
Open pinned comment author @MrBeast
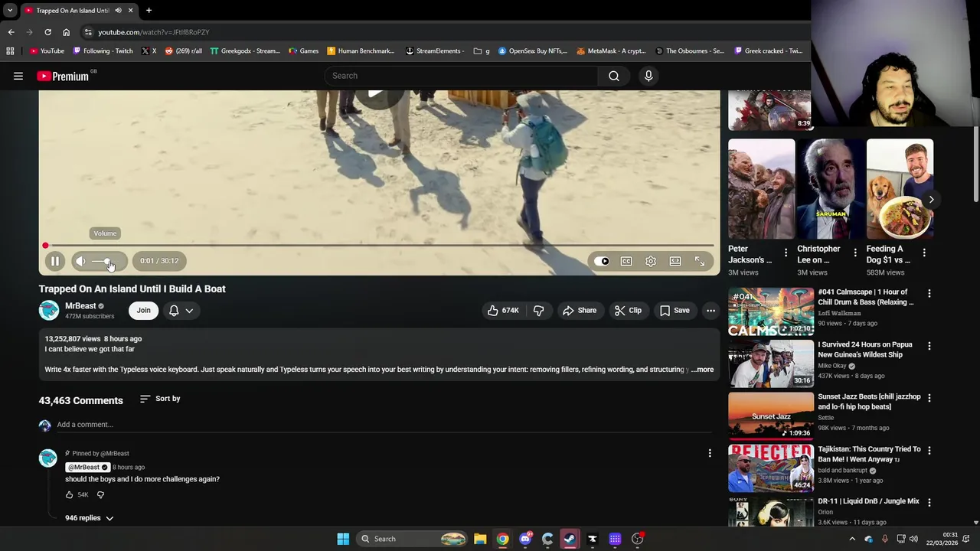coord(88,467)
